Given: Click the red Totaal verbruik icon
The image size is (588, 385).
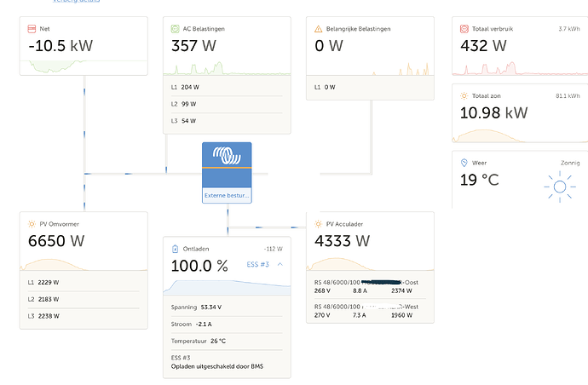Looking at the screenshot, I should (x=464, y=29).
